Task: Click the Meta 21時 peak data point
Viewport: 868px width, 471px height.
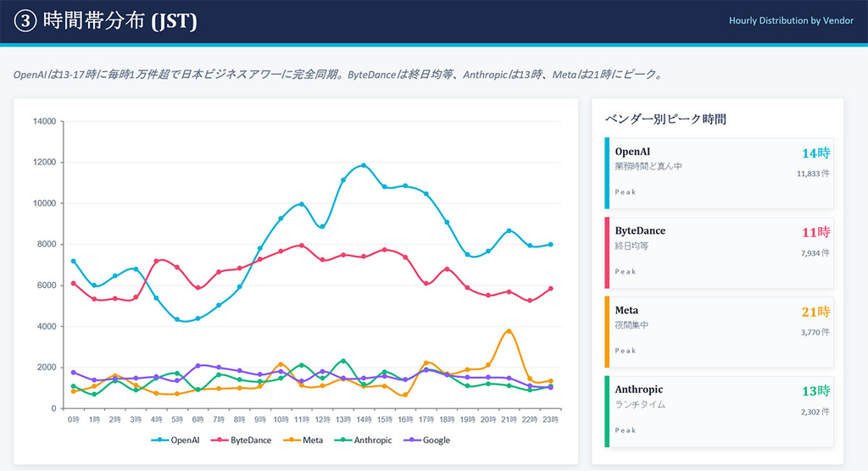Action: tap(509, 331)
